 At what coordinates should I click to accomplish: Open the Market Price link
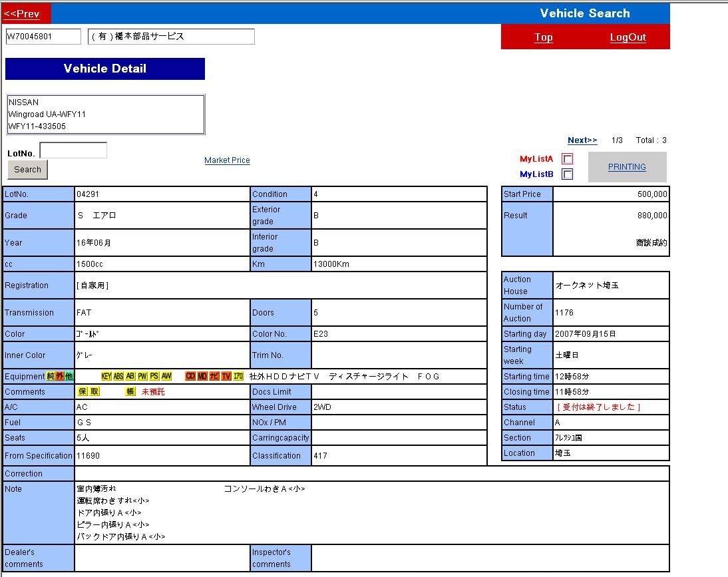[227, 160]
